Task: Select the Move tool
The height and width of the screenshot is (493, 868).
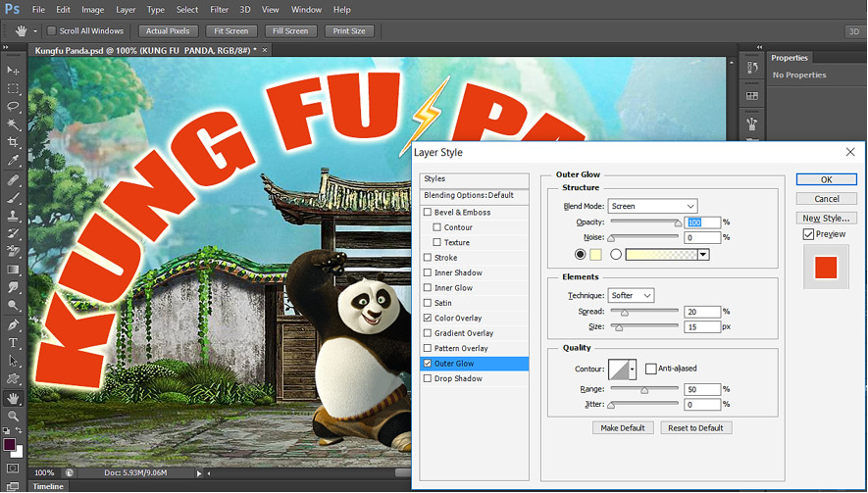Action: (x=13, y=71)
